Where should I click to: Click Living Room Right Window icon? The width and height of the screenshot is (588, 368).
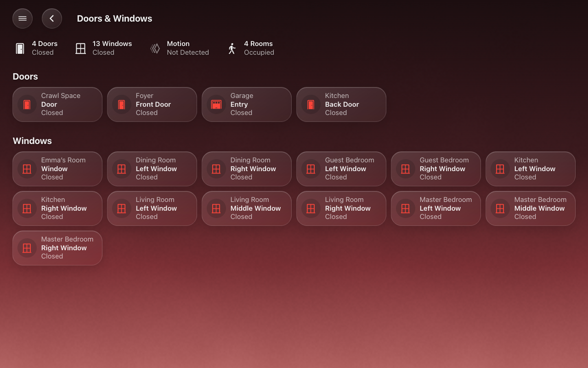pyautogui.click(x=311, y=208)
